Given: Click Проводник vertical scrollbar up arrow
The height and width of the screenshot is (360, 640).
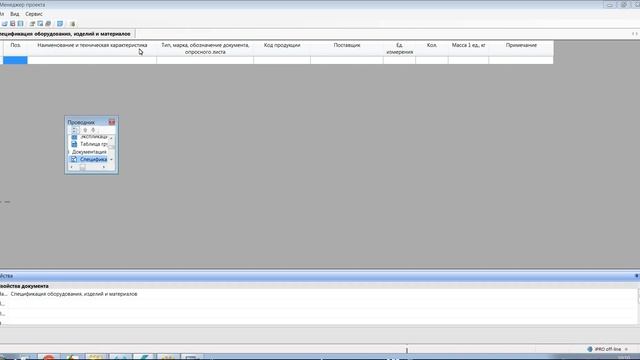Looking at the screenshot, I should [x=111, y=138].
